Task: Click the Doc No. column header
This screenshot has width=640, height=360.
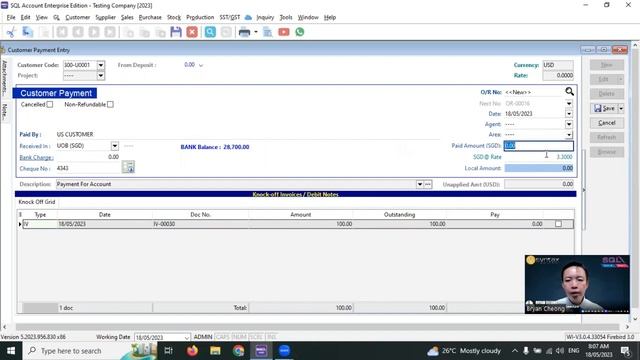Action: 200,214
